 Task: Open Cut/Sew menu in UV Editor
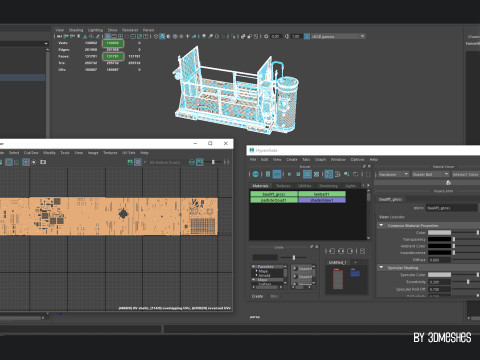pyautogui.click(x=31, y=153)
